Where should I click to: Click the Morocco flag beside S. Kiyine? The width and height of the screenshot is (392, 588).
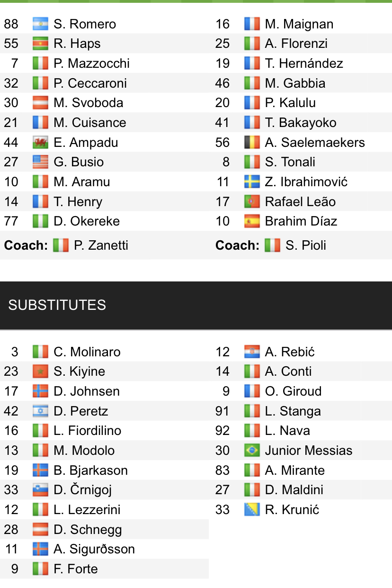(x=40, y=371)
